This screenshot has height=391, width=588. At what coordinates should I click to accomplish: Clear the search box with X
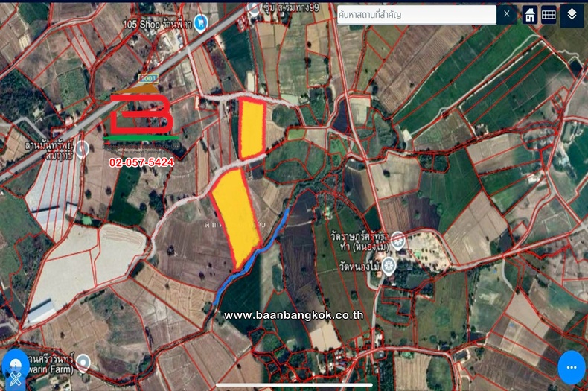click(507, 14)
